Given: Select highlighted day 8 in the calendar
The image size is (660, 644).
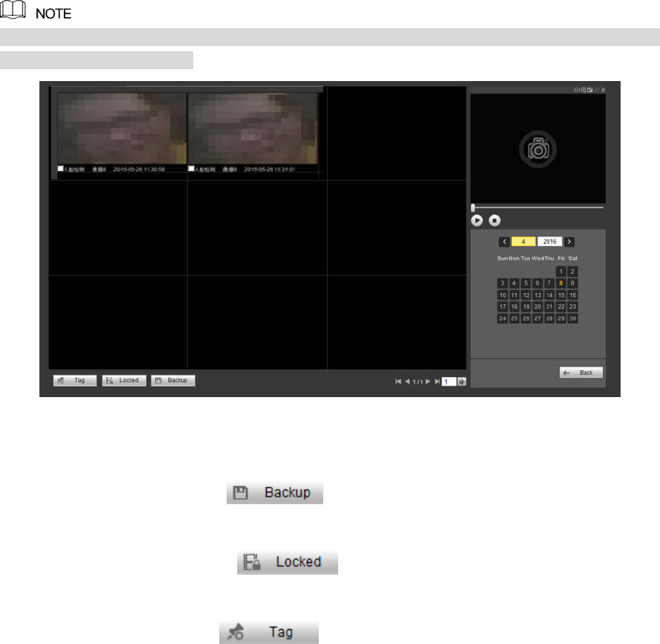Looking at the screenshot, I should click(x=561, y=283).
